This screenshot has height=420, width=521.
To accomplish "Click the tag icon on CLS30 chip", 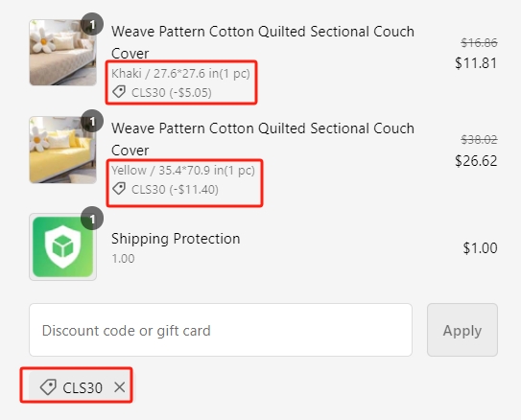I will click(x=48, y=387).
